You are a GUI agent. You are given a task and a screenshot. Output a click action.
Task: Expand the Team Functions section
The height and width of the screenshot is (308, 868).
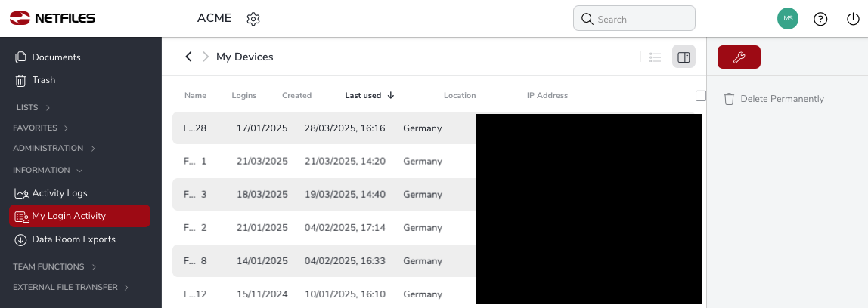coord(54,267)
